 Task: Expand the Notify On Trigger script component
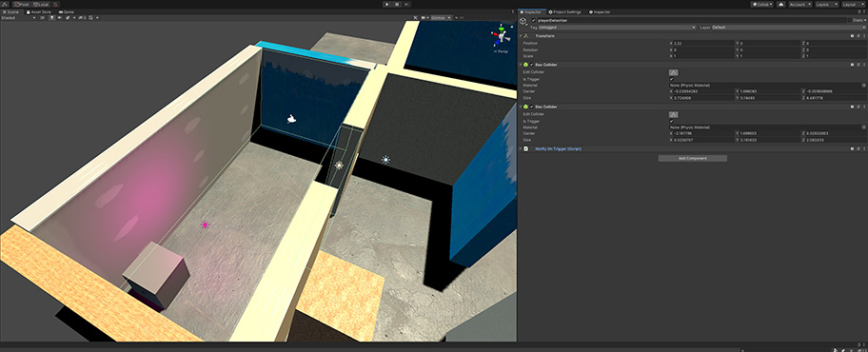521,148
